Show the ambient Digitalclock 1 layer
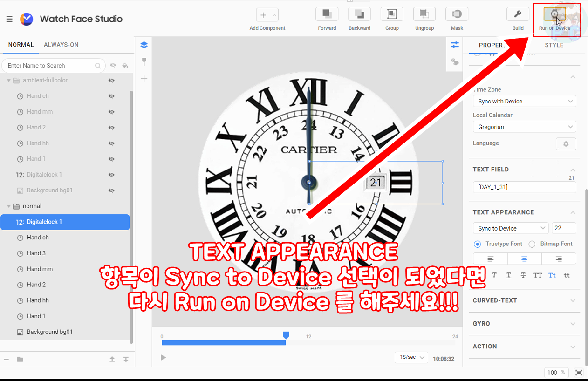 pyautogui.click(x=111, y=175)
